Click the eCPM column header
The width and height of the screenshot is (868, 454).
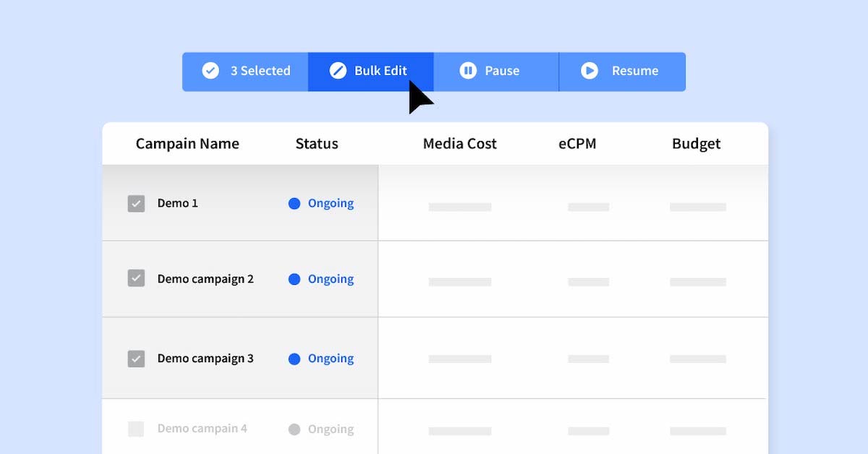tap(576, 143)
